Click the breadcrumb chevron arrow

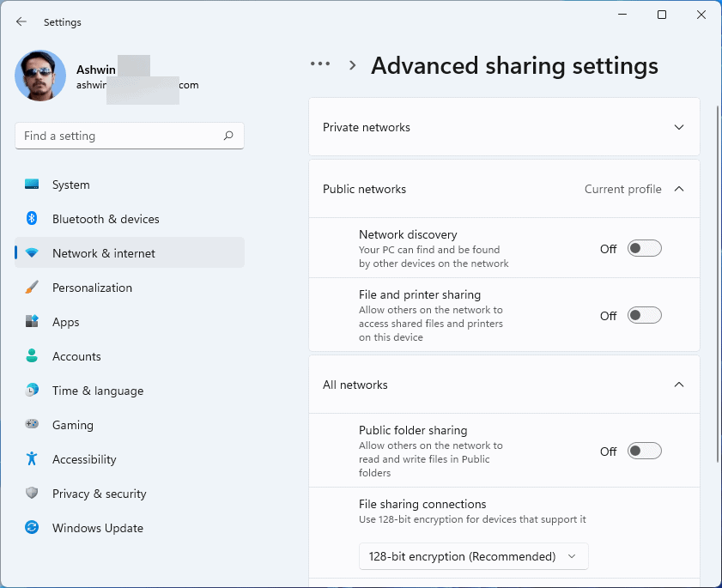352,65
